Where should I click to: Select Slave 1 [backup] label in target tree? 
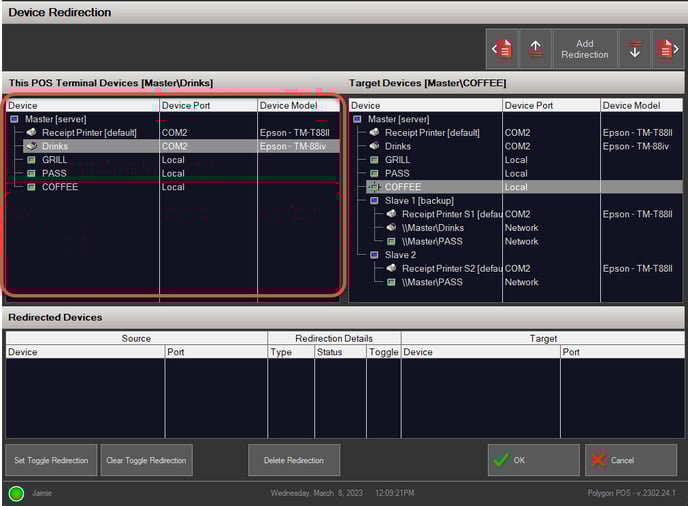click(x=419, y=201)
